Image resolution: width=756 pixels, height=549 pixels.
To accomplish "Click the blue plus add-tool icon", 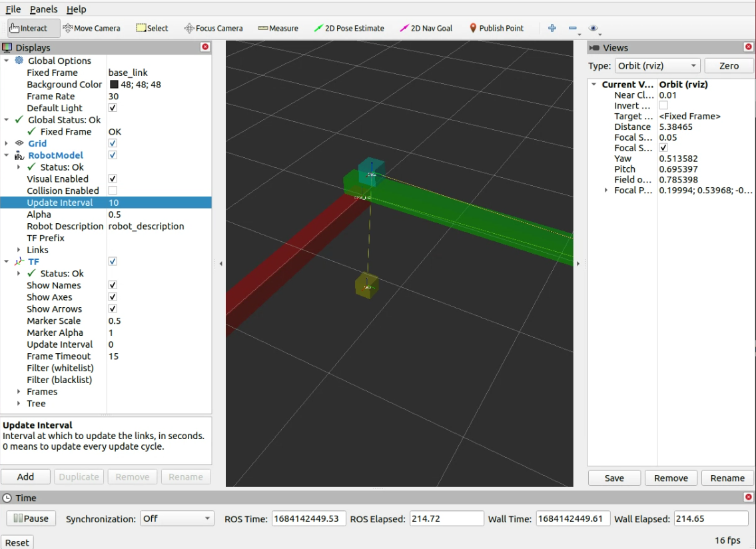I will point(552,28).
